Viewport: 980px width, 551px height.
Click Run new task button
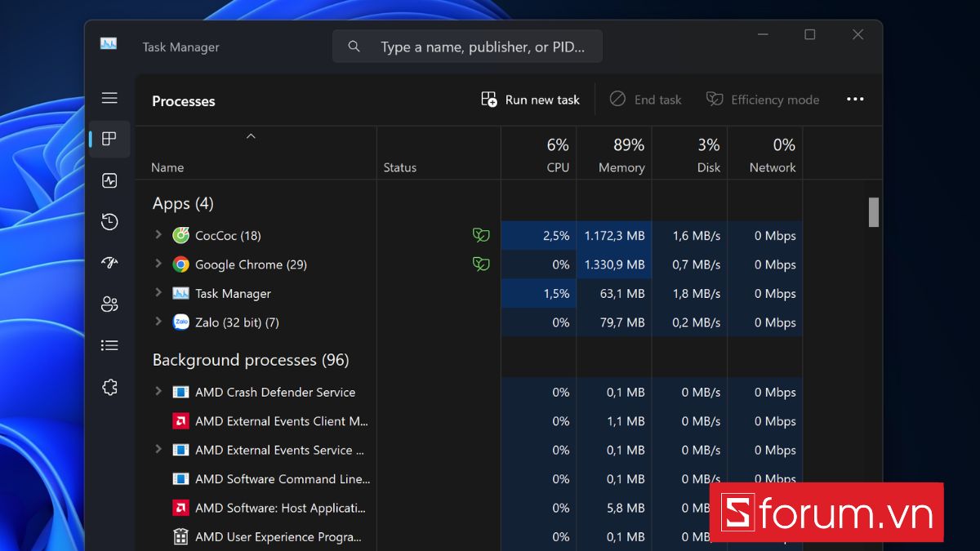(x=531, y=100)
